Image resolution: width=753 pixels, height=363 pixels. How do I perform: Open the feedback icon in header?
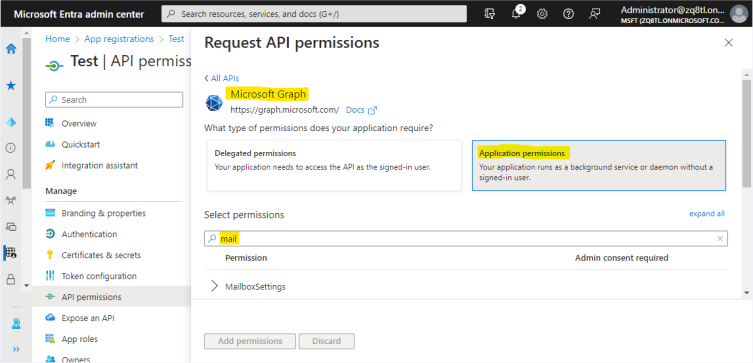(595, 14)
